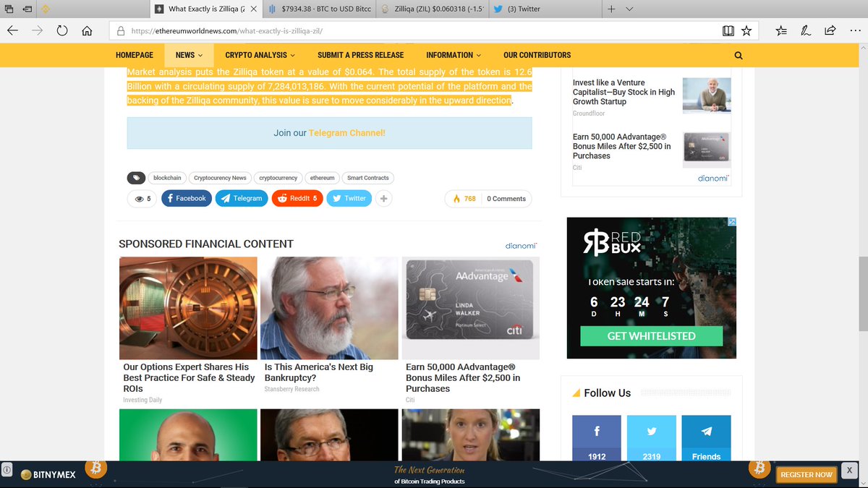
Task: Open Options Expert ROIs headline
Action: 189,378
